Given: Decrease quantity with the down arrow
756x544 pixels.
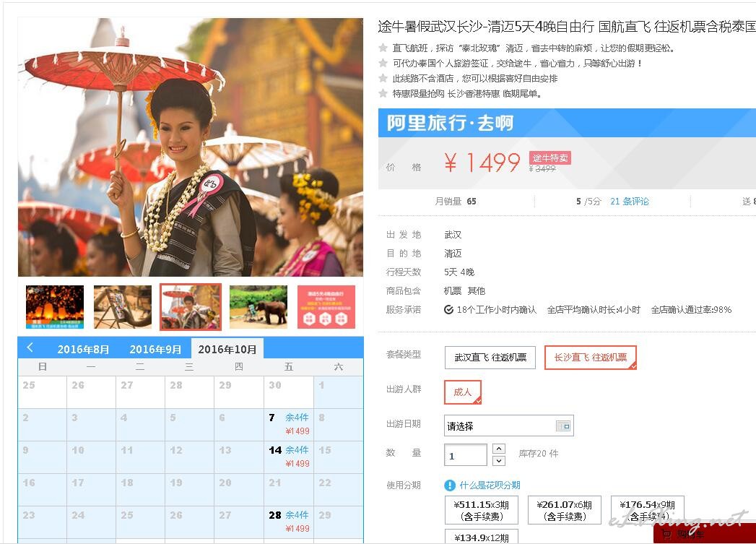Looking at the screenshot, I should coord(499,461).
